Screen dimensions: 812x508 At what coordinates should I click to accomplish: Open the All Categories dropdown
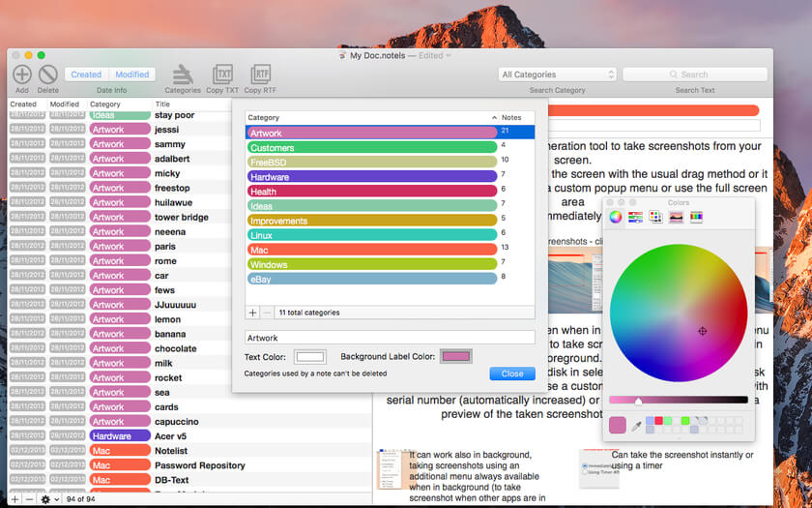pos(558,75)
